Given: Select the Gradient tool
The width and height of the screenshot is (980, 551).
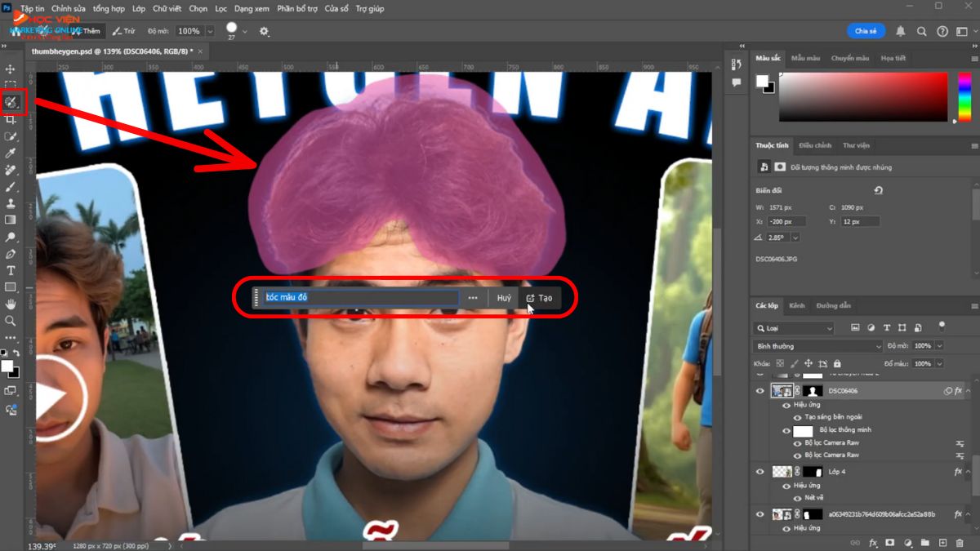Looking at the screenshot, I should click(11, 220).
